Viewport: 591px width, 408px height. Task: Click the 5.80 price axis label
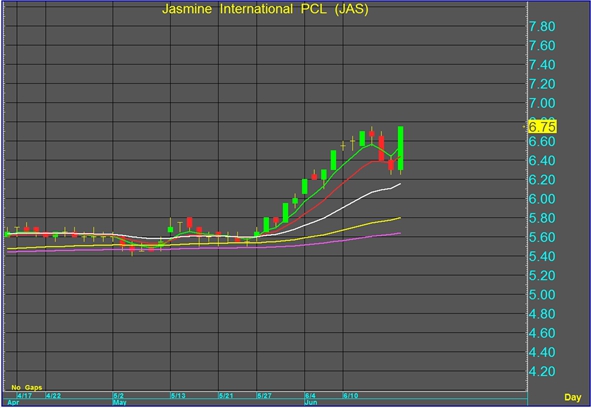[x=542, y=218]
